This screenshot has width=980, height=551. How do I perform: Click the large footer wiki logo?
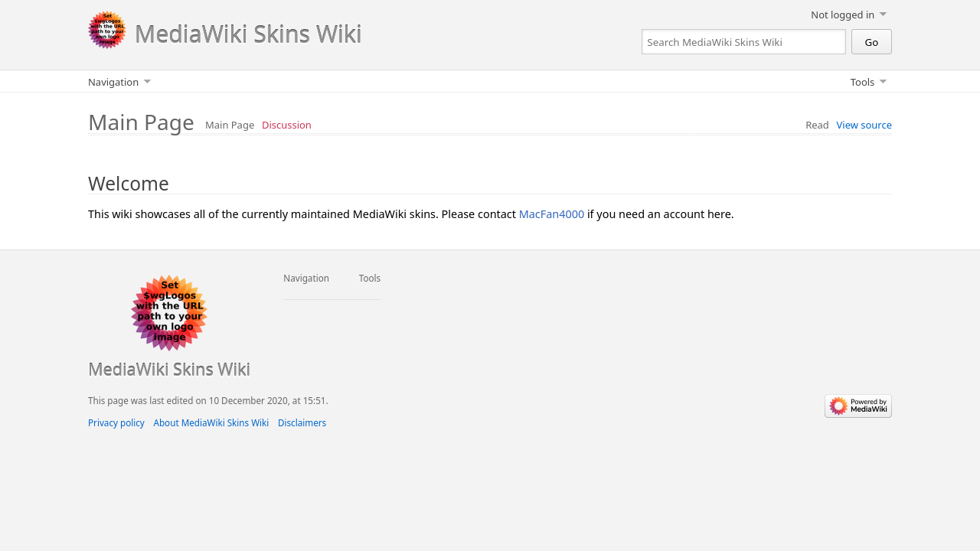pyautogui.click(x=169, y=313)
